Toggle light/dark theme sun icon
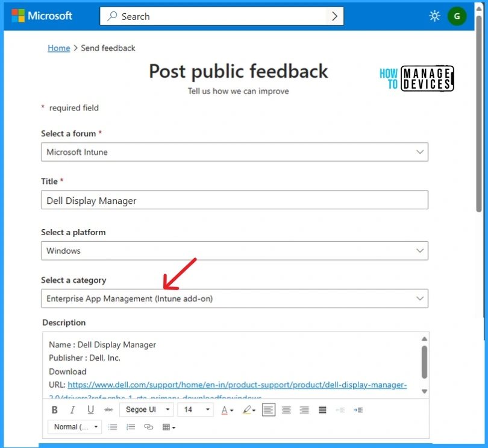 [434, 16]
